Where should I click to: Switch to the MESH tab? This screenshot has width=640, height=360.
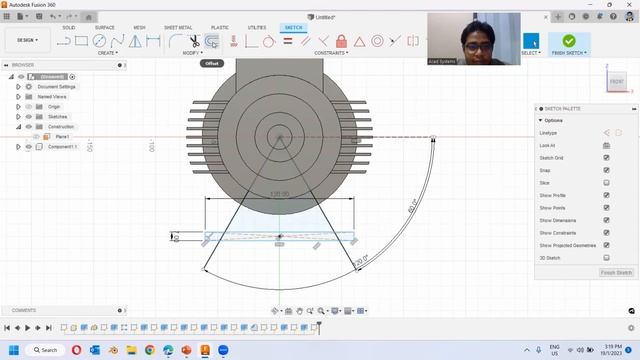click(139, 27)
